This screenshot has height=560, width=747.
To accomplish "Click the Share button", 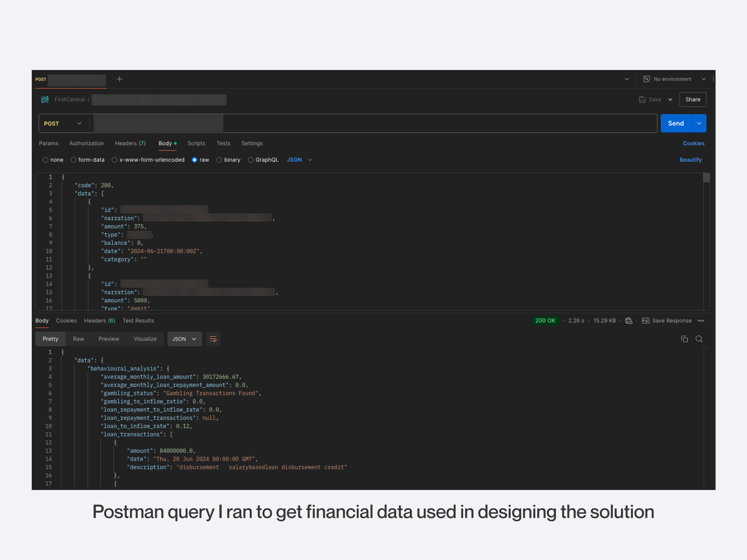I will 693,100.
